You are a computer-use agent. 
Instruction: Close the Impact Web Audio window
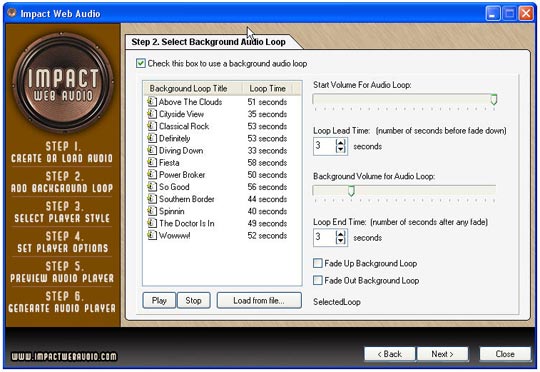pos(526,14)
